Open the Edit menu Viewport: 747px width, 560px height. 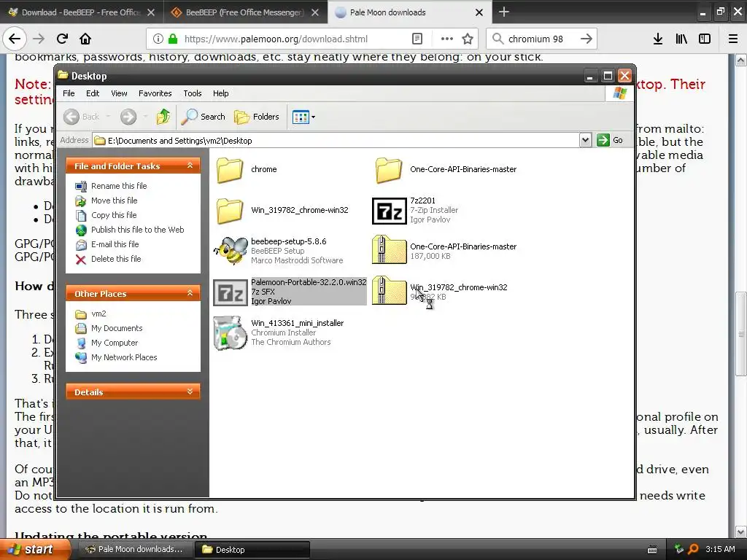point(93,93)
